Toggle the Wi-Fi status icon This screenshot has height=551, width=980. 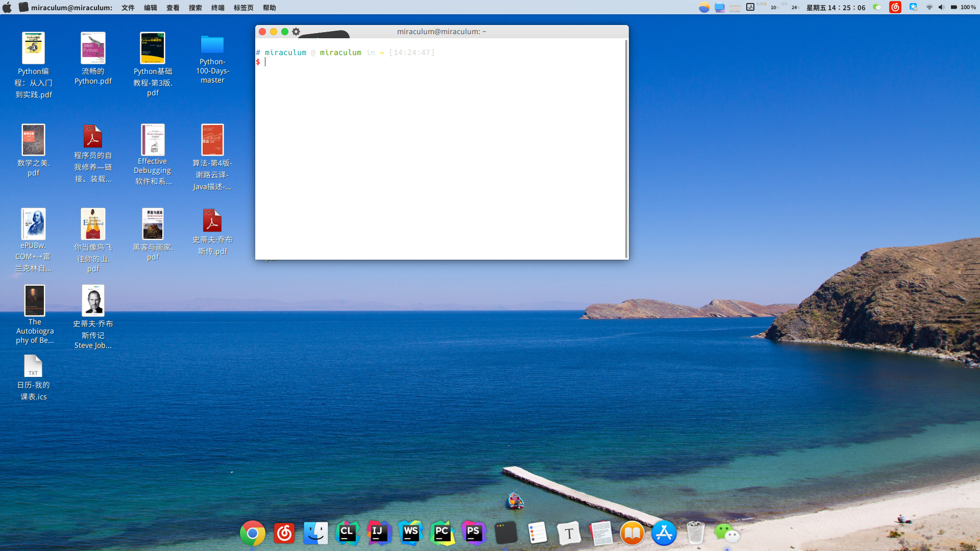pyautogui.click(x=929, y=7)
